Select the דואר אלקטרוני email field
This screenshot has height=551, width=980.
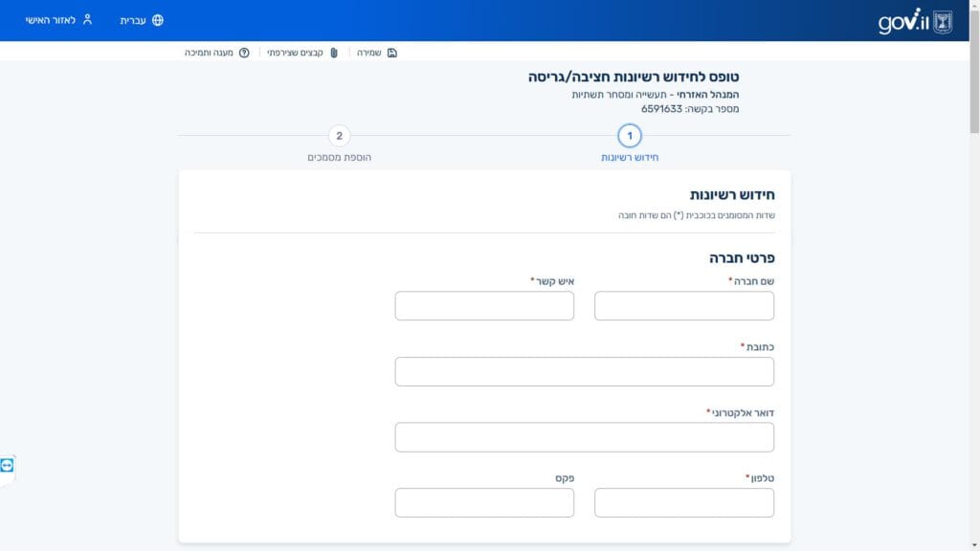pyautogui.click(x=584, y=437)
